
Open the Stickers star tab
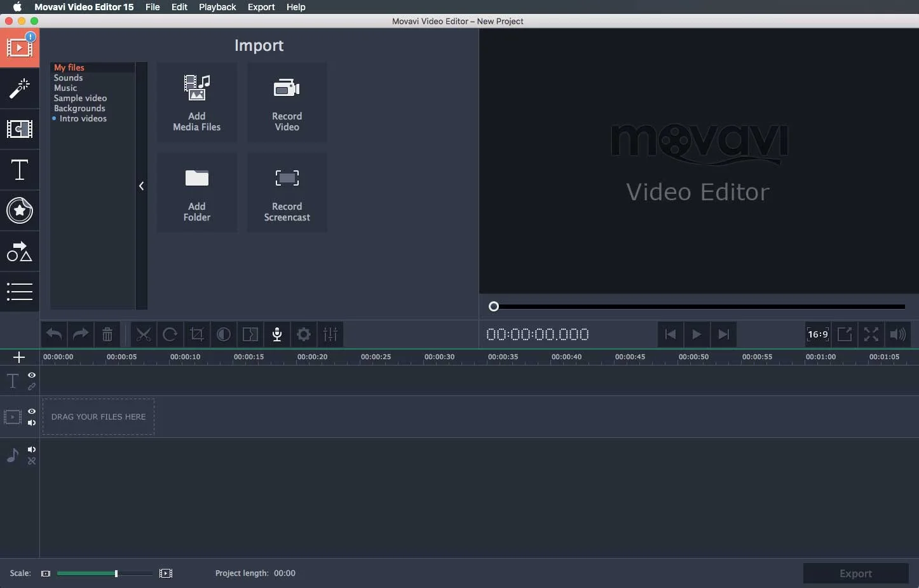20,210
